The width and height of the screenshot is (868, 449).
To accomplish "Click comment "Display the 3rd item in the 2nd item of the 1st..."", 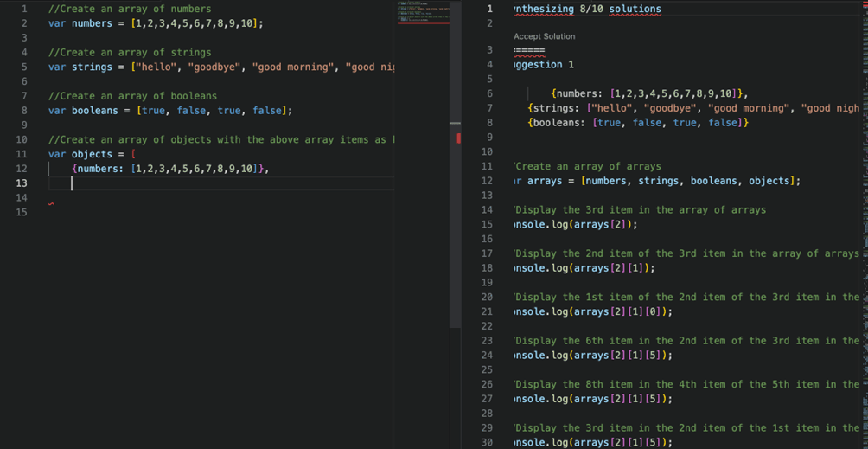I will point(686,427).
